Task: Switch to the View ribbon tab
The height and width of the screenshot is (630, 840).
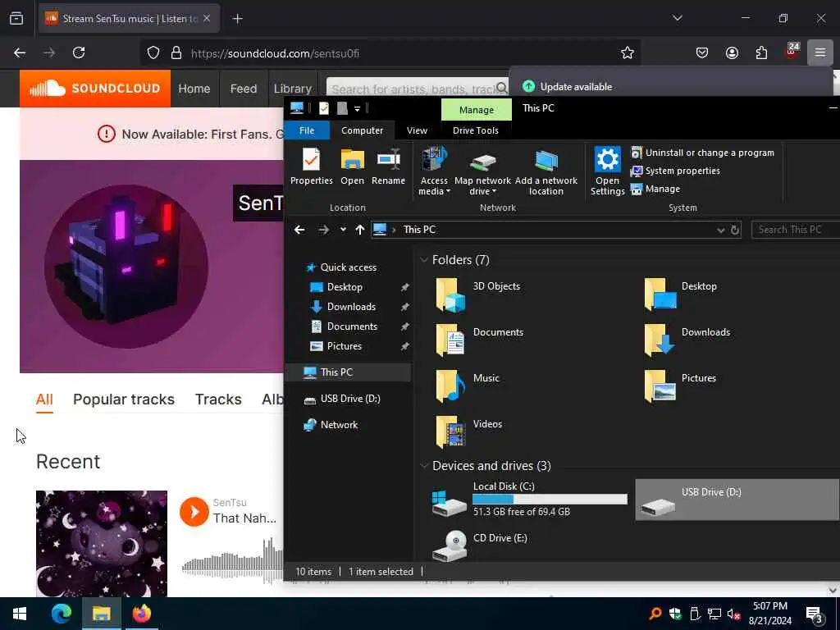Action: (417, 130)
